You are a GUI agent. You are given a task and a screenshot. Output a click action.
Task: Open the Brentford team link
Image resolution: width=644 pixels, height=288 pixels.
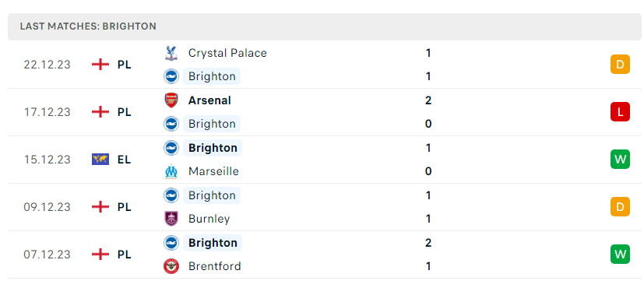click(214, 266)
